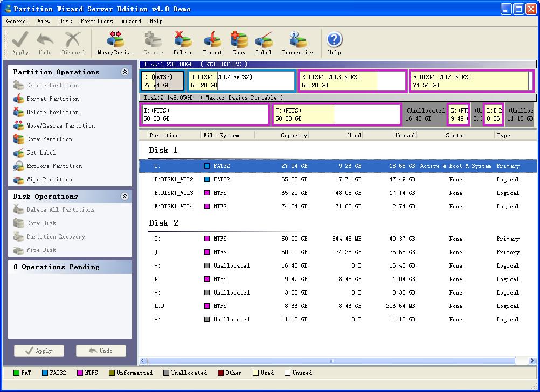540x392 pixels.
Task: Click Wipe Partition in side panel
Action: tap(49, 180)
